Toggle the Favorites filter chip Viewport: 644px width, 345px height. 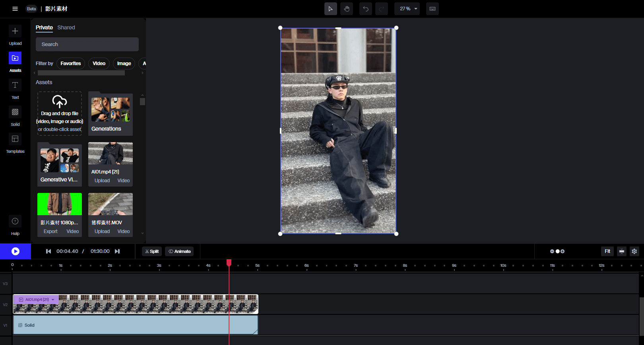pos(70,64)
